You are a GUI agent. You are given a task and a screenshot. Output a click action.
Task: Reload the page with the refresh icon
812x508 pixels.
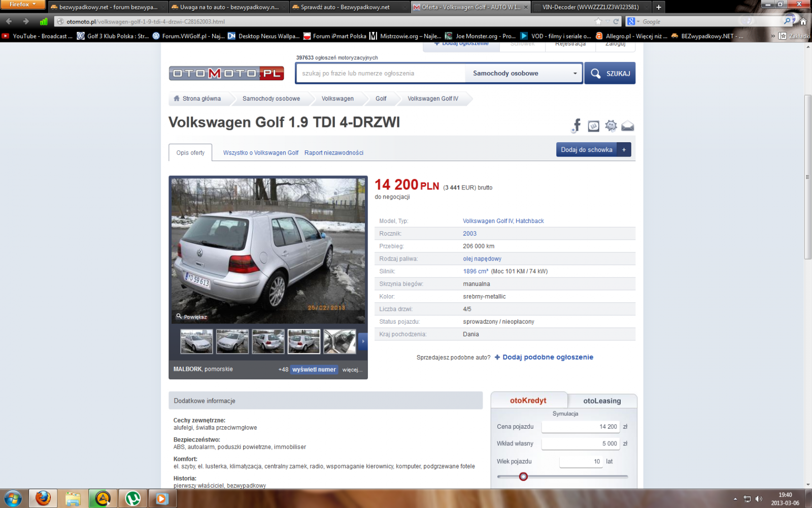point(616,21)
